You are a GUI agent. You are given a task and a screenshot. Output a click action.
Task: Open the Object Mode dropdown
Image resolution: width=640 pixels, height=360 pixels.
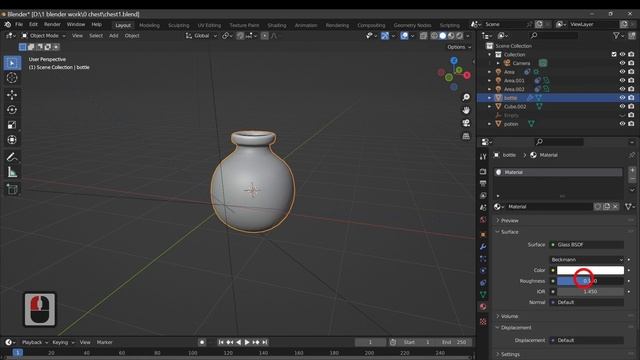[44, 36]
